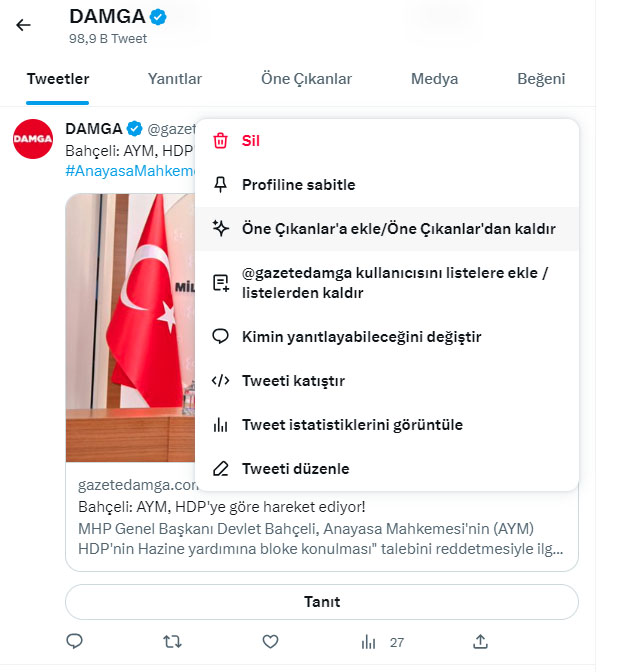The height and width of the screenshot is (672, 619).
Task: Open tweet statistics bar chart icon
Action: click(369, 641)
